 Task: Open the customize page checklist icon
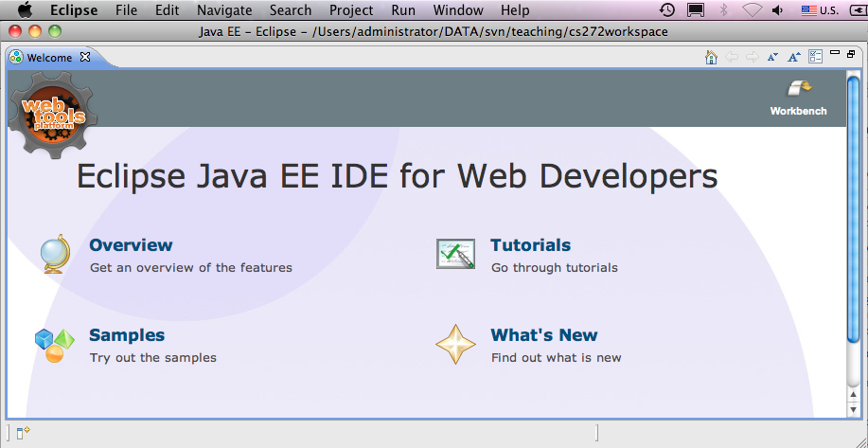[815, 57]
